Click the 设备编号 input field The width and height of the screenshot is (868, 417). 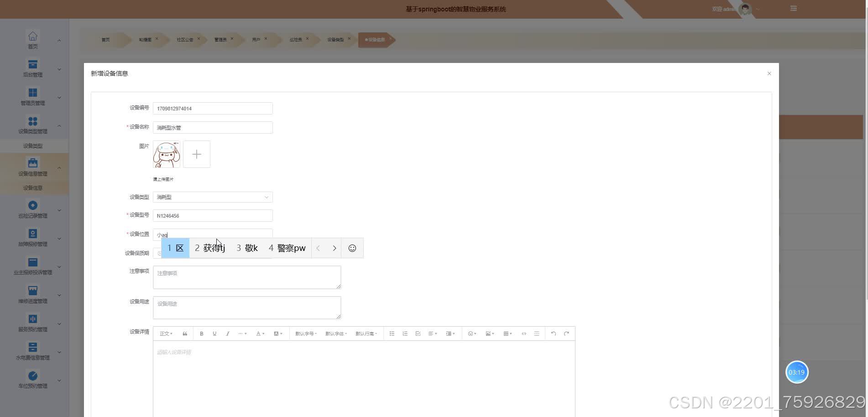point(213,108)
